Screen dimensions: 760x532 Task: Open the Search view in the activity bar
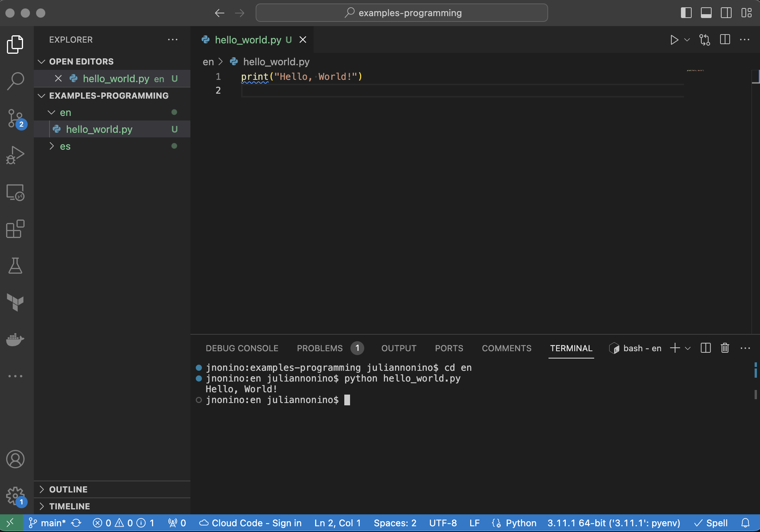pos(15,80)
